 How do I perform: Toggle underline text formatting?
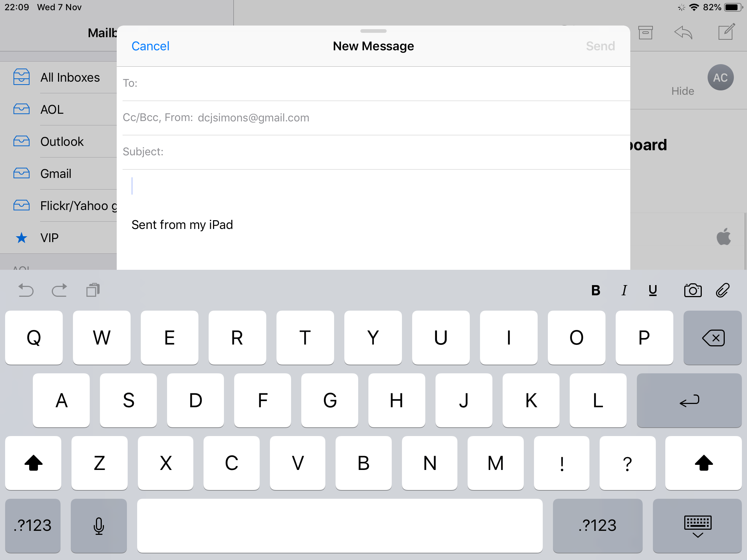(653, 291)
